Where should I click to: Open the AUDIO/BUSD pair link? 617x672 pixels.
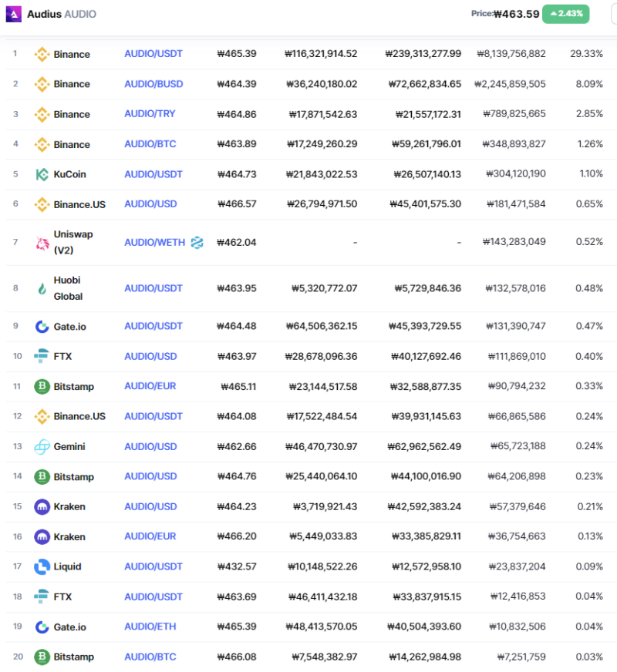coord(153,84)
